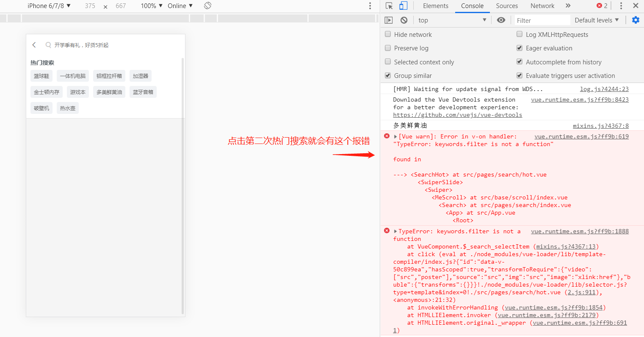Click the mobile viewport vertical scrollbar
The image size is (644, 337).
[183, 186]
